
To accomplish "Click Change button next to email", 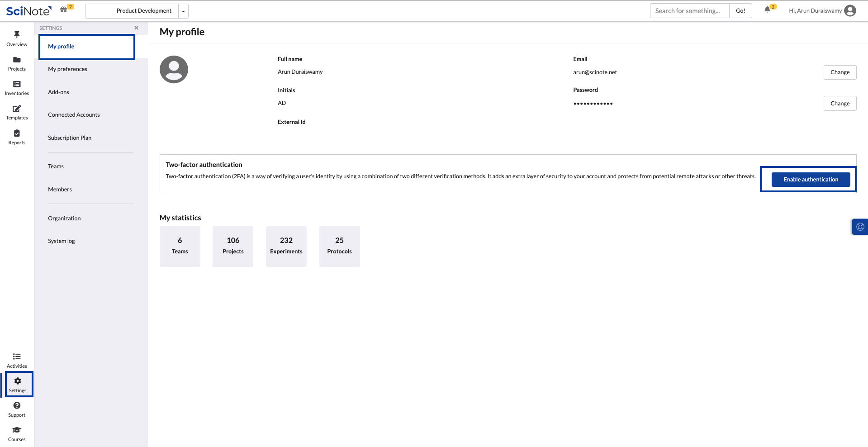I will tap(840, 72).
